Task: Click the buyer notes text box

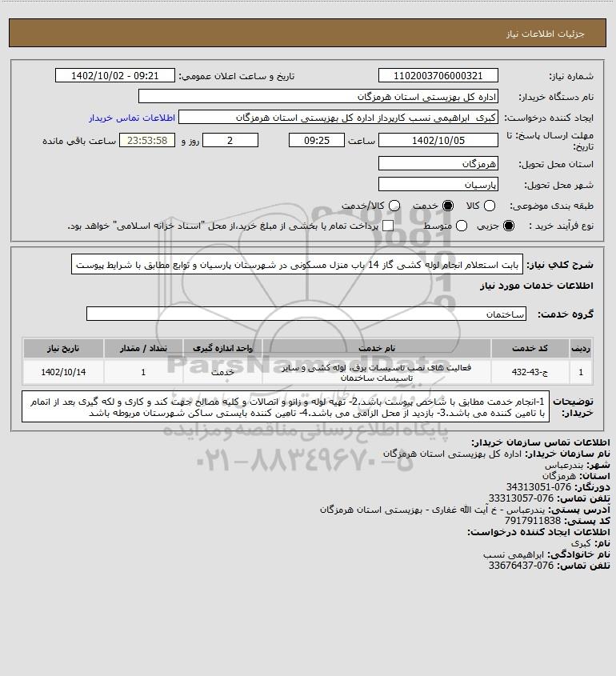Action: 286,406
